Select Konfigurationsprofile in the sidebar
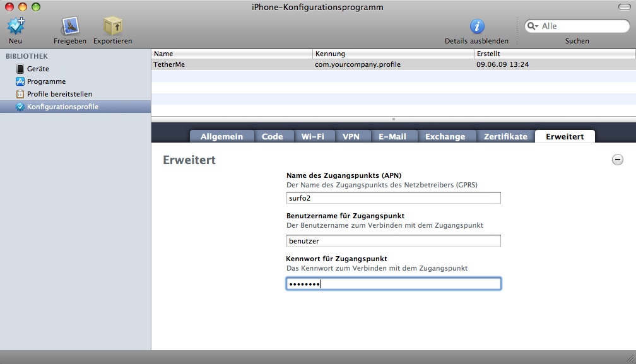The image size is (636, 364). (x=62, y=107)
